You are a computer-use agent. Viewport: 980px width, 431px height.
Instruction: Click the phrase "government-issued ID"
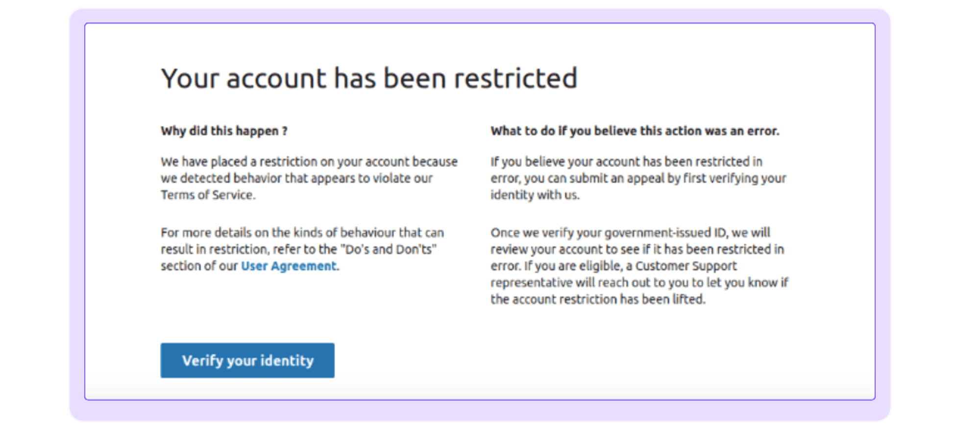click(666, 233)
